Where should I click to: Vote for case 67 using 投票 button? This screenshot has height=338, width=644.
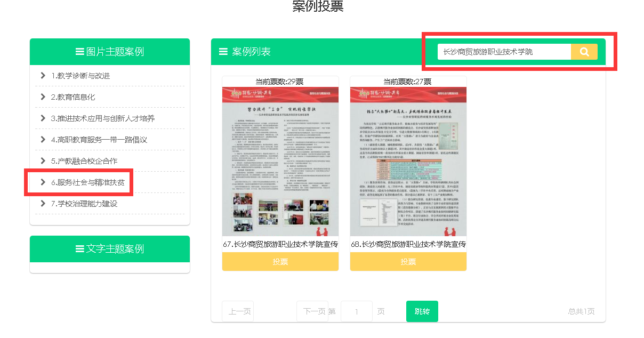click(x=280, y=262)
